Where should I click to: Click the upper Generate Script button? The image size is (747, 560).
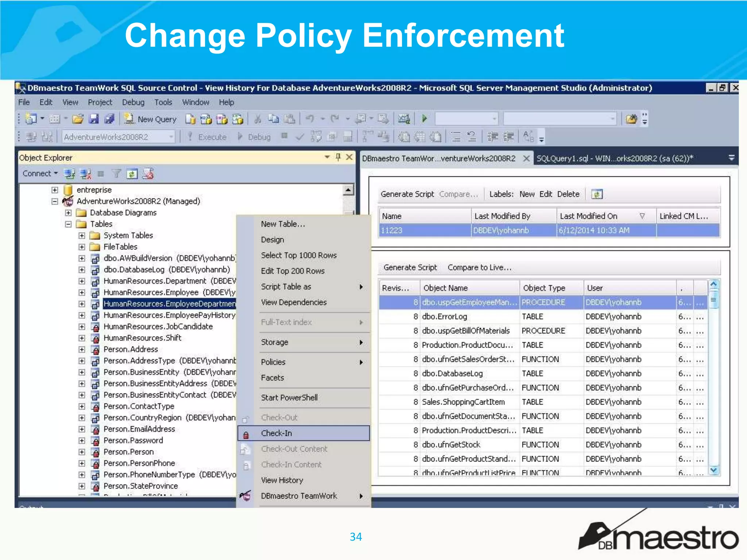coord(407,194)
